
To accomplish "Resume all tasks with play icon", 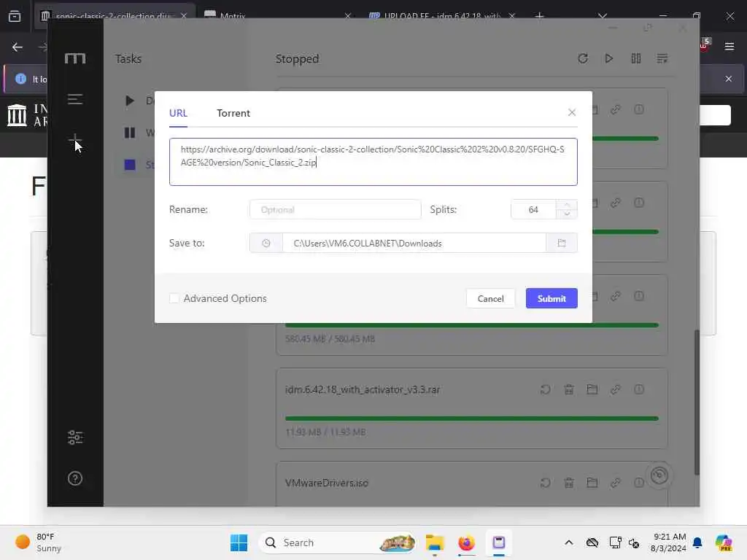I will (x=609, y=58).
